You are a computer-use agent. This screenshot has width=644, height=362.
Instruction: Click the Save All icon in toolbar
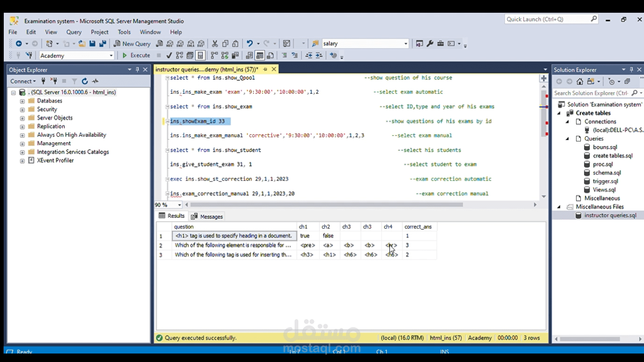[103, 44]
